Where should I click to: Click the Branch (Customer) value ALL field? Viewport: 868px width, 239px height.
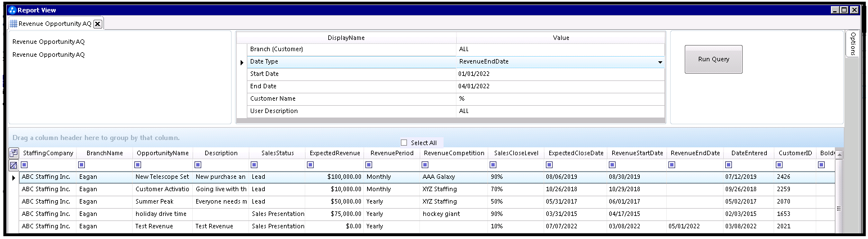[x=560, y=49]
